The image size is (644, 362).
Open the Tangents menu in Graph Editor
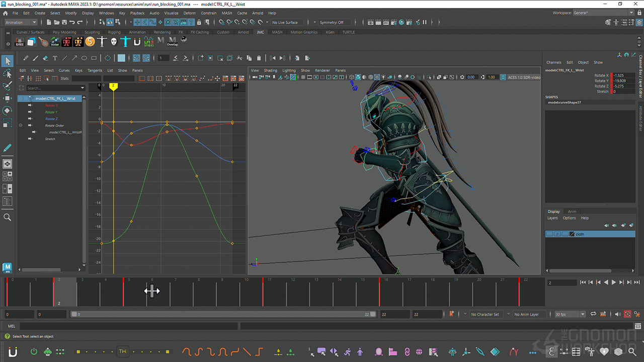pos(95,70)
